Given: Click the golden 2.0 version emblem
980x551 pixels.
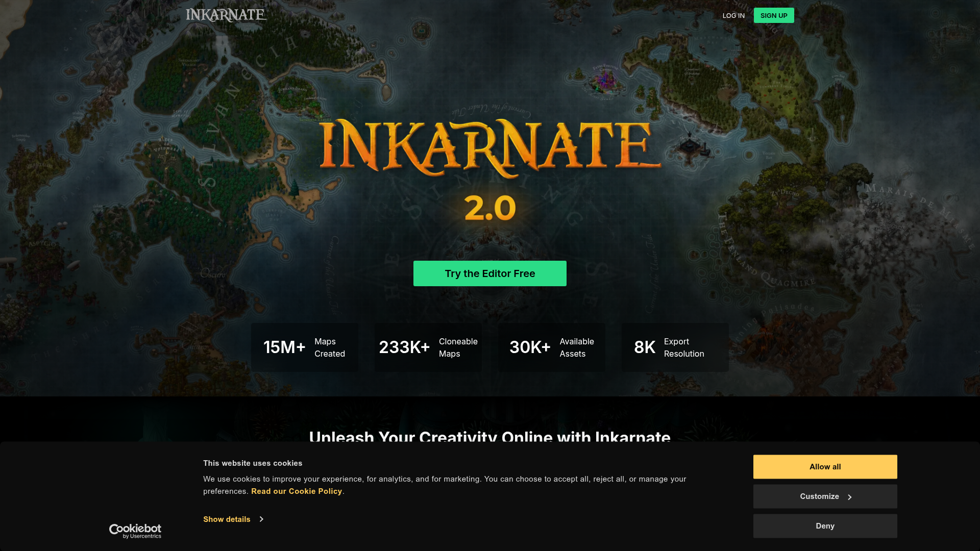Looking at the screenshot, I should (x=490, y=208).
